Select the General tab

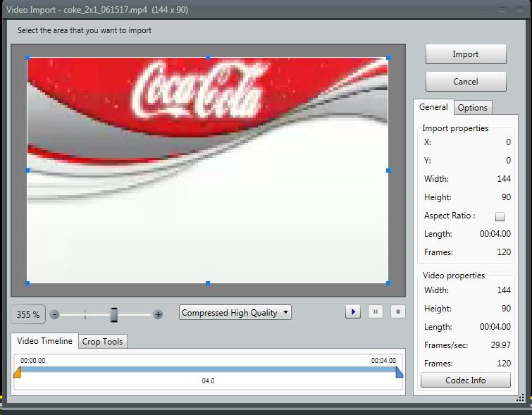click(433, 107)
